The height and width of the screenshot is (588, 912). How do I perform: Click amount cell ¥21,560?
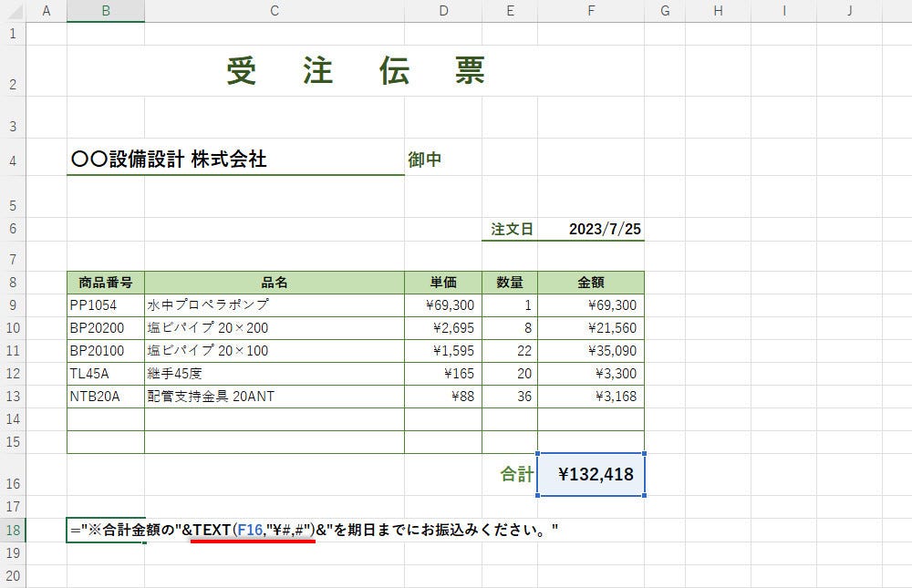pos(591,328)
